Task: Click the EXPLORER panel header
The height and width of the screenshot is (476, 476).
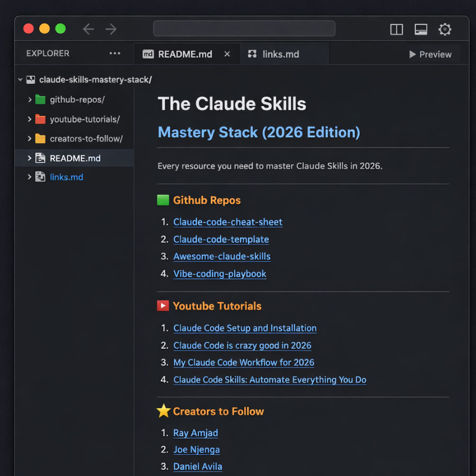Action: click(x=48, y=53)
